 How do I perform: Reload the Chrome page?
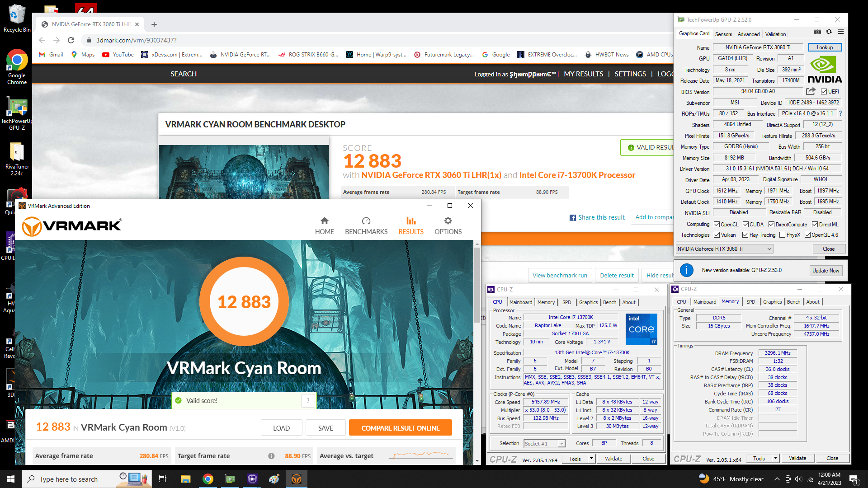71,40
